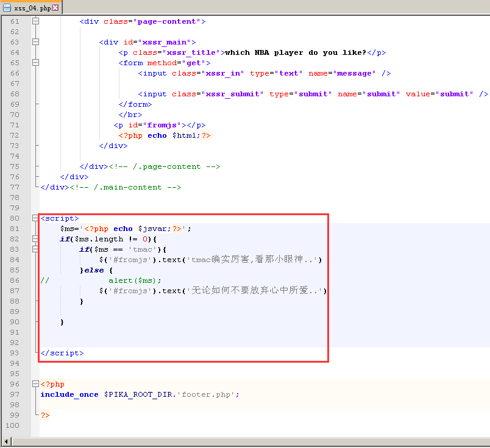The width and height of the screenshot is (490, 448).
Task: Click the '$PIKA_ROOT_DIR' variable on line 97
Action: [x=138, y=394]
